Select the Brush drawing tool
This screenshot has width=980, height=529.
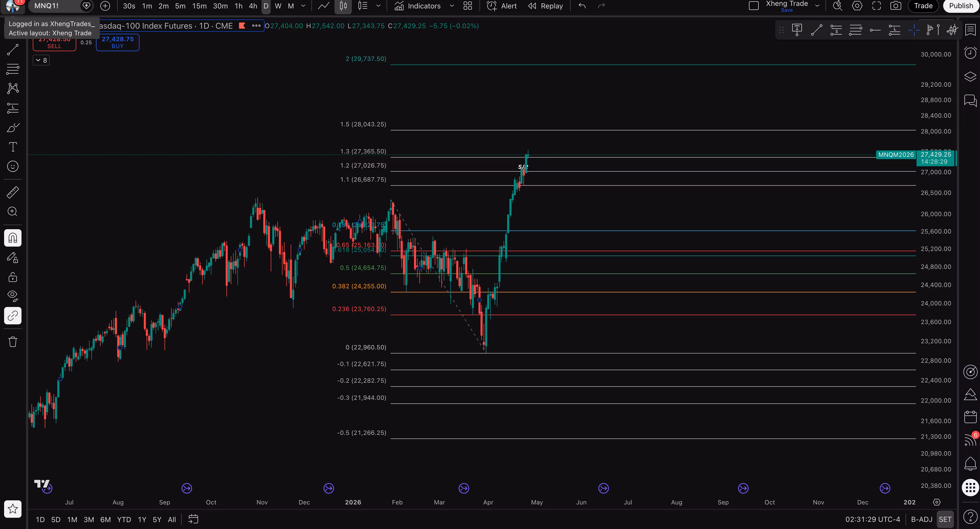(x=13, y=127)
